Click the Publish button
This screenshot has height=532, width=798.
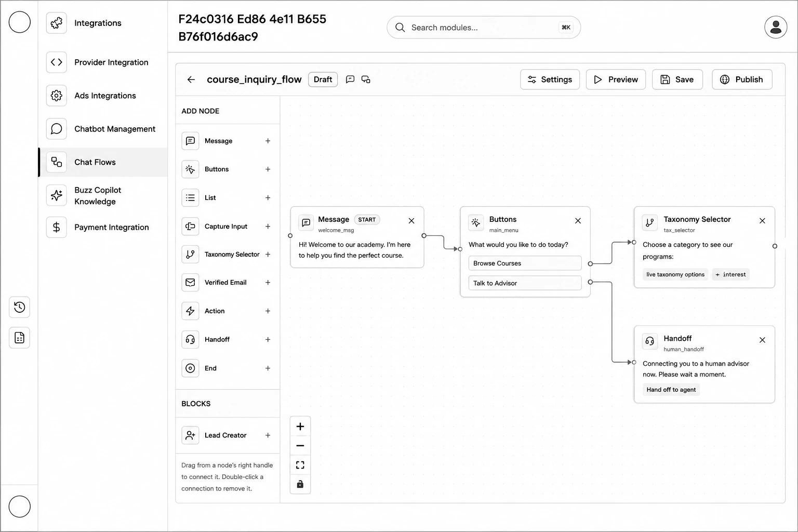742,79
